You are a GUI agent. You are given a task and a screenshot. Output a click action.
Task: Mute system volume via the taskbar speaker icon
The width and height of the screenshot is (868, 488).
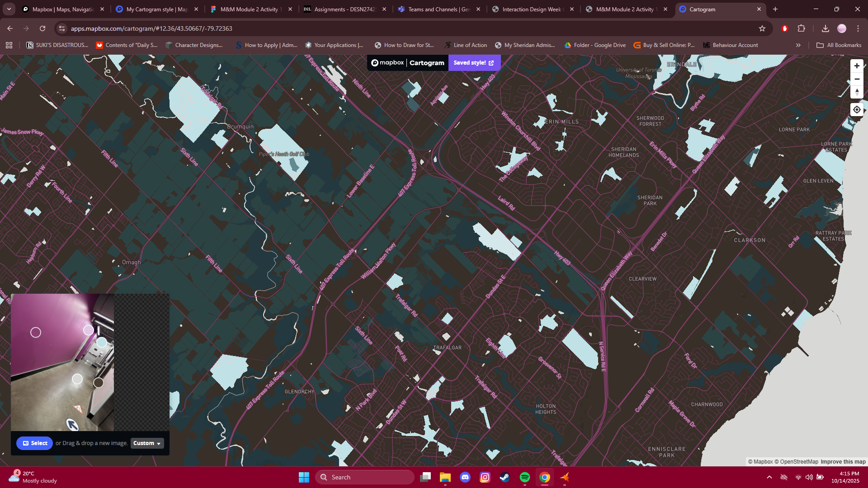[x=809, y=477]
